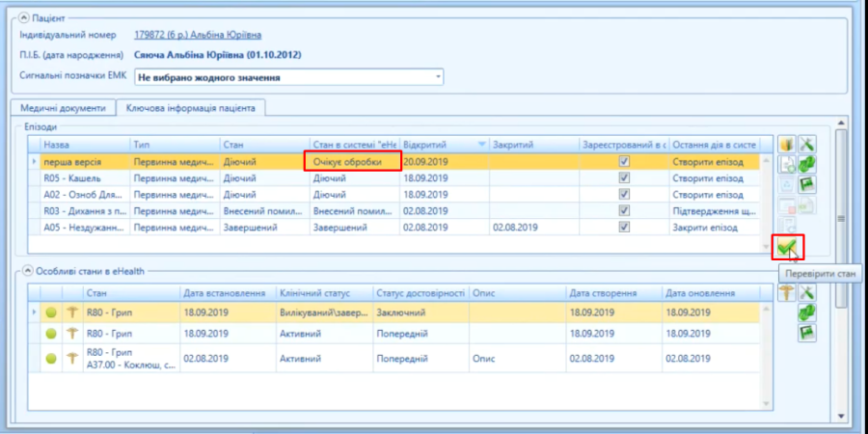Click the green checkmark check-status icon
Viewport: 868px width, 434px height.
point(787,248)
